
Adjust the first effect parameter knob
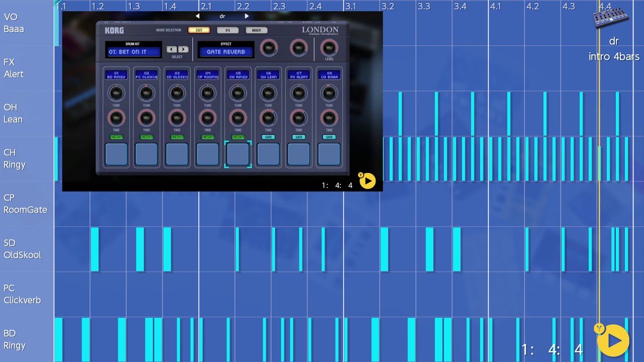(269, 48)
